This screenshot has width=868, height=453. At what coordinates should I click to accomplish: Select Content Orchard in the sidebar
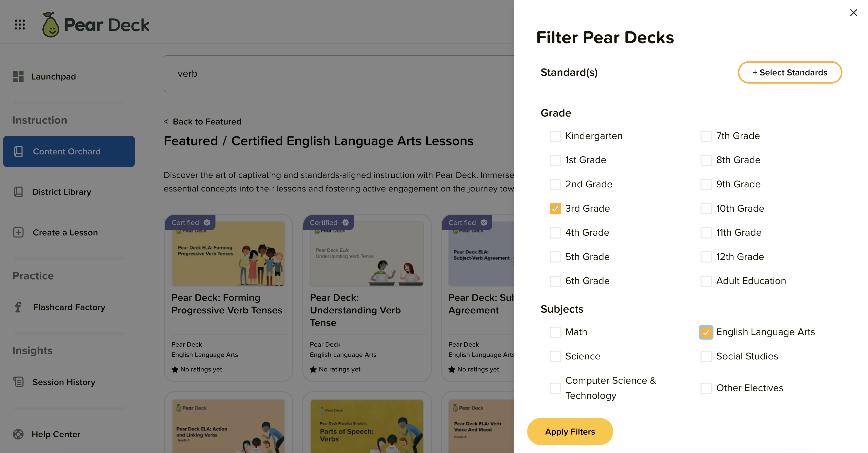tap(67, 151)
